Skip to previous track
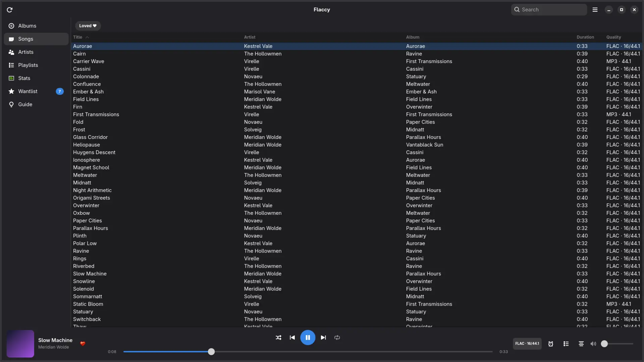The width and height of the screenshot is (644, 362). click(x=292, y=338)
